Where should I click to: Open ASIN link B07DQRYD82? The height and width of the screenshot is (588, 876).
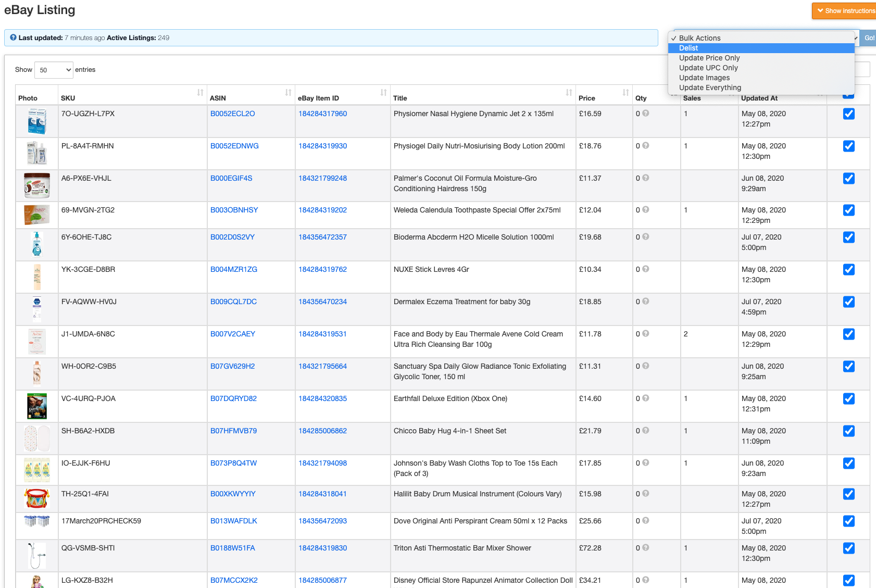pyautogui.click(x=233, y=398)
